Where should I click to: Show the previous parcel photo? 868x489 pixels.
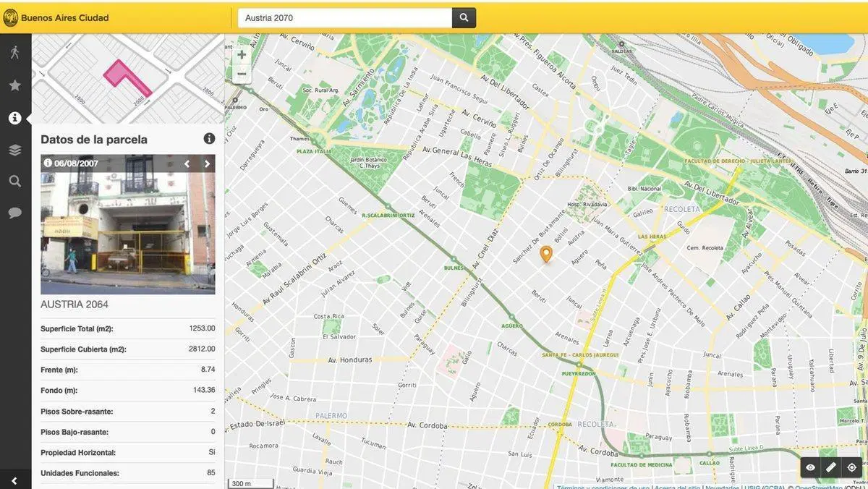pyautogui.click(x=187, y=163)
